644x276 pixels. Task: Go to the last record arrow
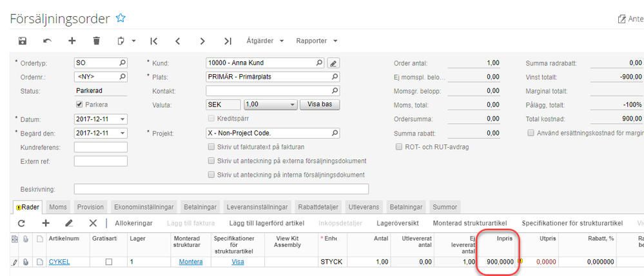(x=228, y=41)
